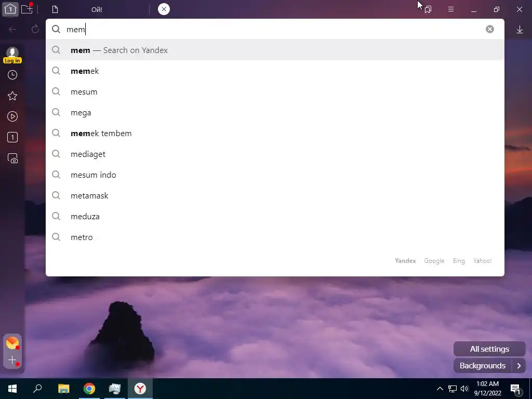Screen dimensions: 532x399
Task: Open the Yandex Browser hamburger menu
Action: click(x=451, y=9)
